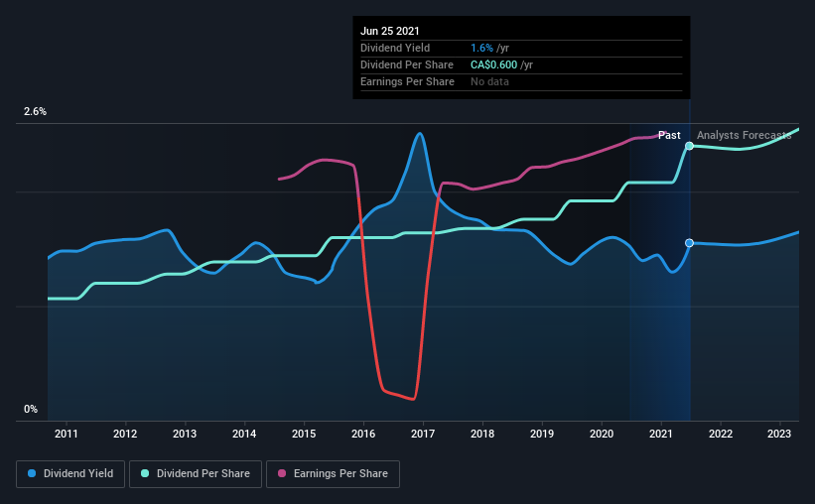Click the 0% y-axis label
The width and height of the screenshot is (815, 504).
tap(31, 410)
